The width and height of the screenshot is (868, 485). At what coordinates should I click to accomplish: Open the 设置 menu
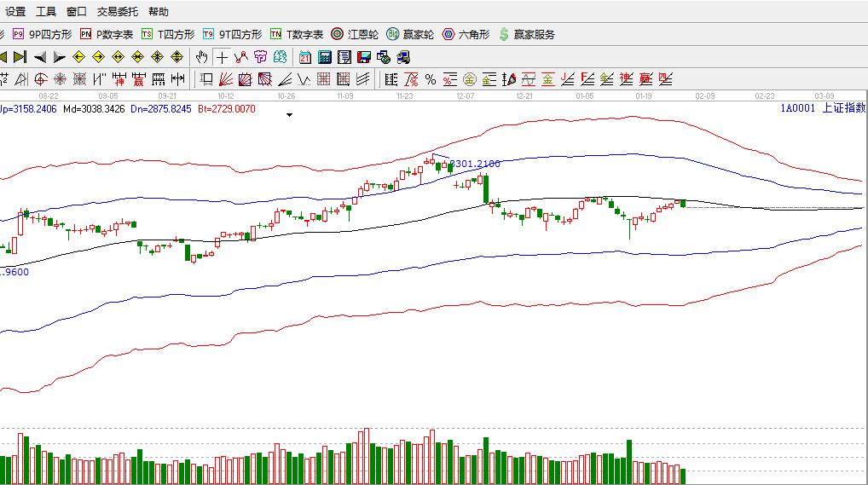point(15,12)
